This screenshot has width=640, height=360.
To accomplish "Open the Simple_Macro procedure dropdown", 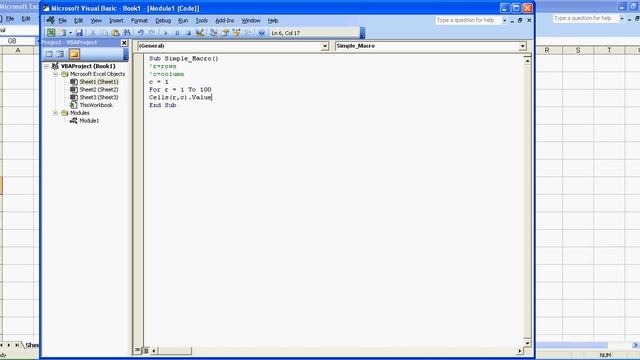I will [x=522, y=46].
